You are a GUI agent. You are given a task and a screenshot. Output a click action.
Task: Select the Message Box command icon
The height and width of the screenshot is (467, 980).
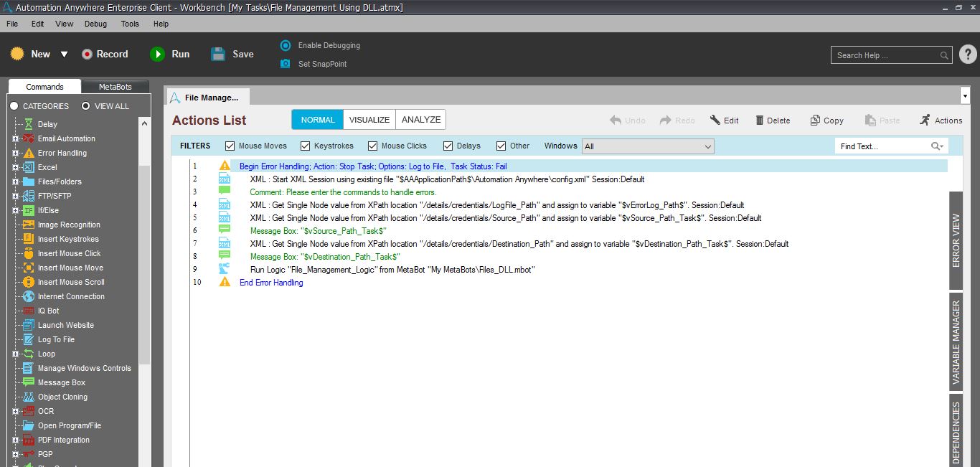point(28,382)
